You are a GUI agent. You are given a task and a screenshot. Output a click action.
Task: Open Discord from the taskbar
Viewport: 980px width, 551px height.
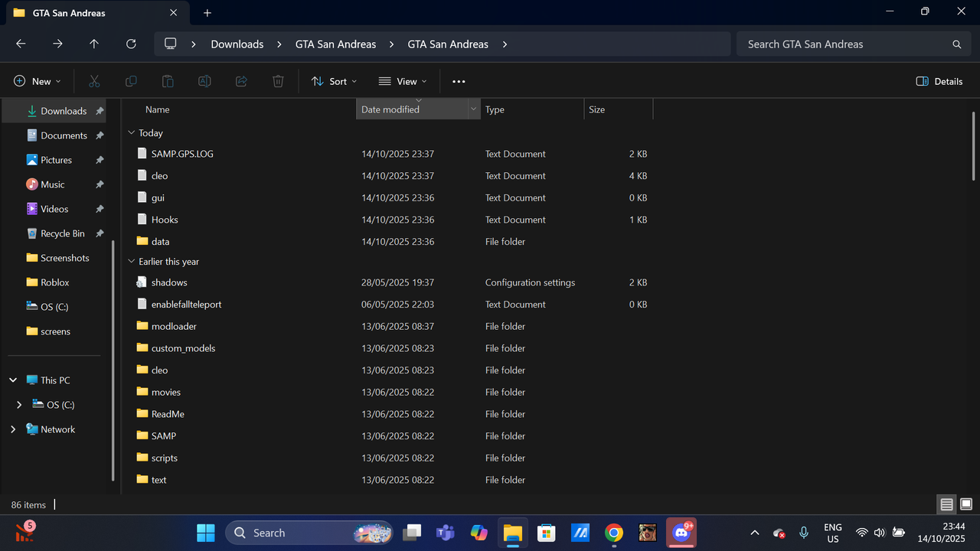coord(681,533)
